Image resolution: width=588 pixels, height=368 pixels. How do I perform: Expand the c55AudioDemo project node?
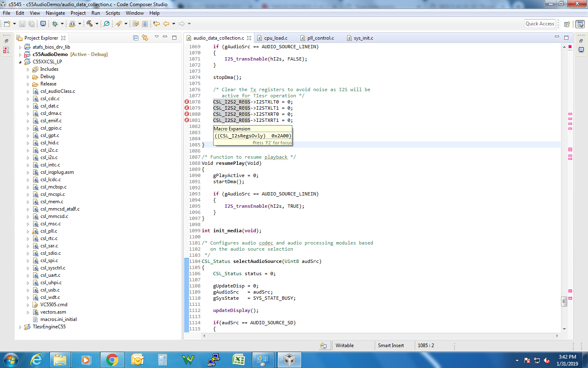(20, 54)
